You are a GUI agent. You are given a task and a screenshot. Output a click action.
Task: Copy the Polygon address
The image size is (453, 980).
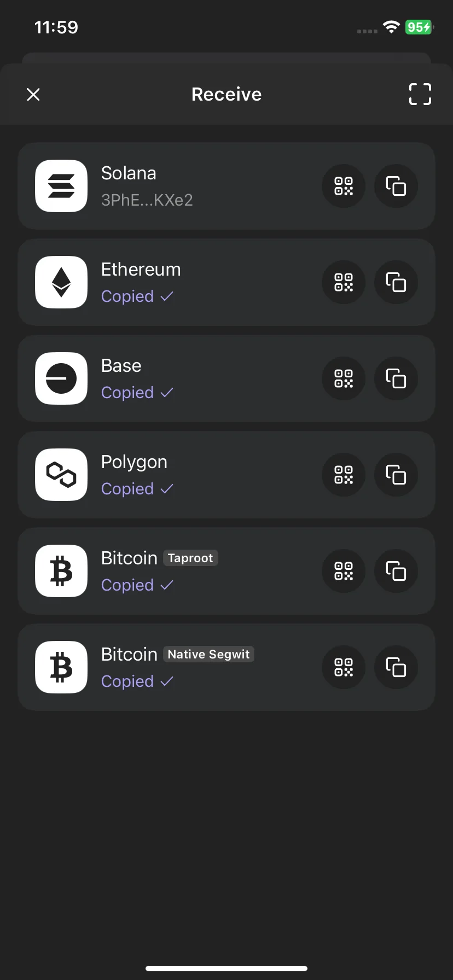click(396, 475)
